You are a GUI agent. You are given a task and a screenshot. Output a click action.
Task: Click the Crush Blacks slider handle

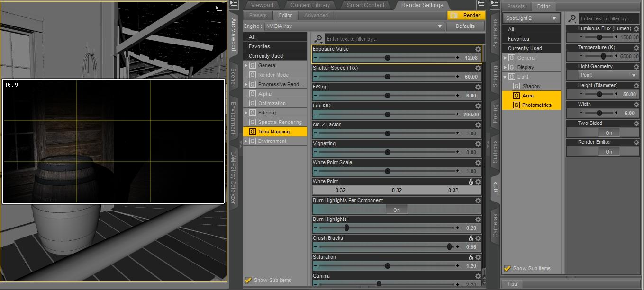click(449, 247)
